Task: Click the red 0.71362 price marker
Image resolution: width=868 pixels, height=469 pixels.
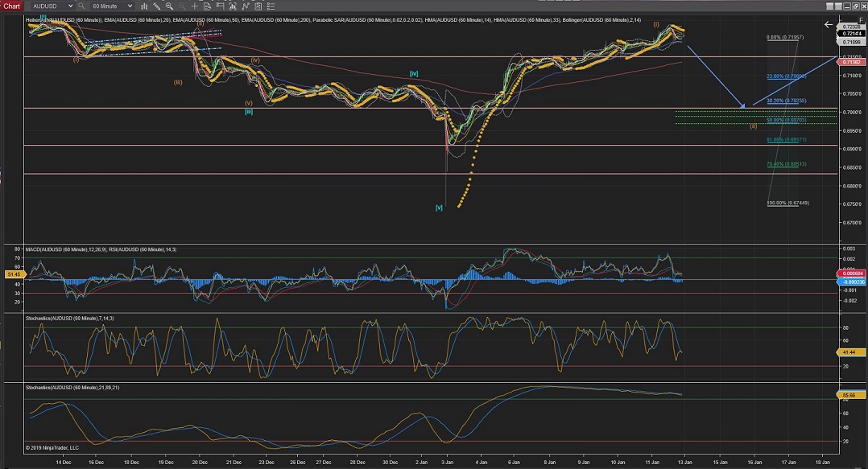Action: [851, 62]
